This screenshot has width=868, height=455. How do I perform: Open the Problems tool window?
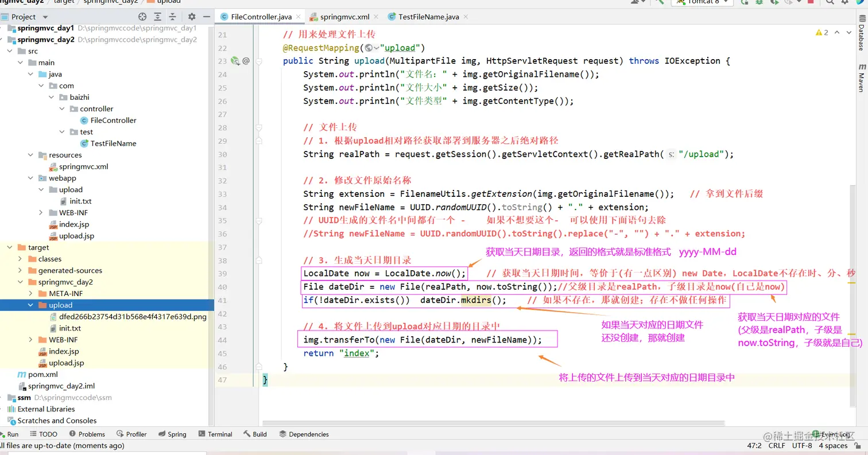pos(87,434)
